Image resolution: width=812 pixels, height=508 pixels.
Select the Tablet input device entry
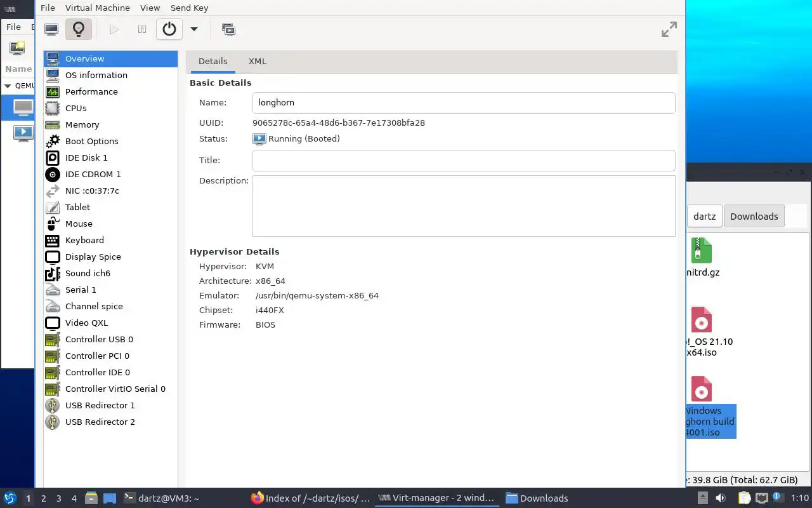tap(110, 207)
